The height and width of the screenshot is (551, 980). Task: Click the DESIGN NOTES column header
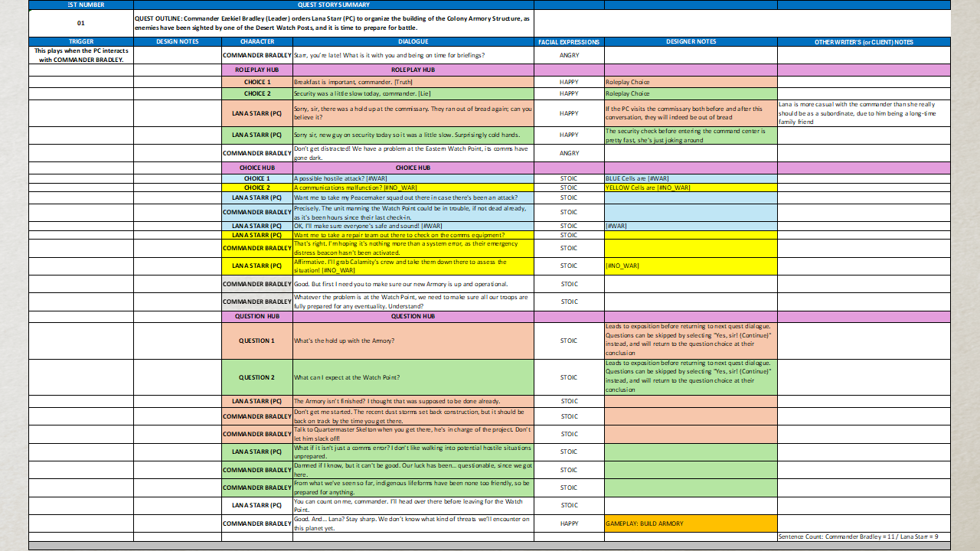(177, 41)
